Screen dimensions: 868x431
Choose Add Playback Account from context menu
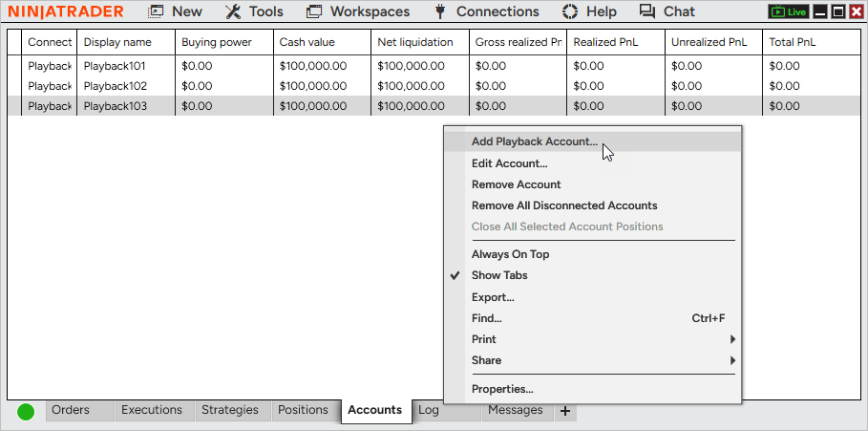click(593, 141)
